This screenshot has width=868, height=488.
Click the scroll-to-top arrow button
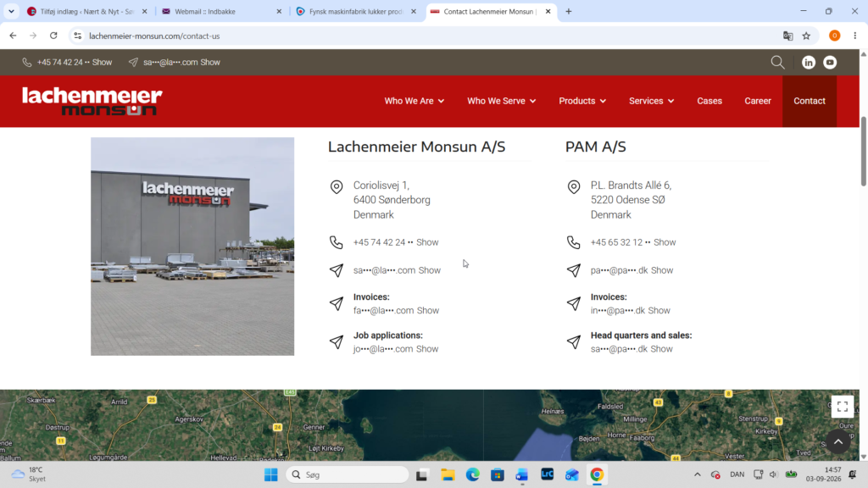[838, 441]
